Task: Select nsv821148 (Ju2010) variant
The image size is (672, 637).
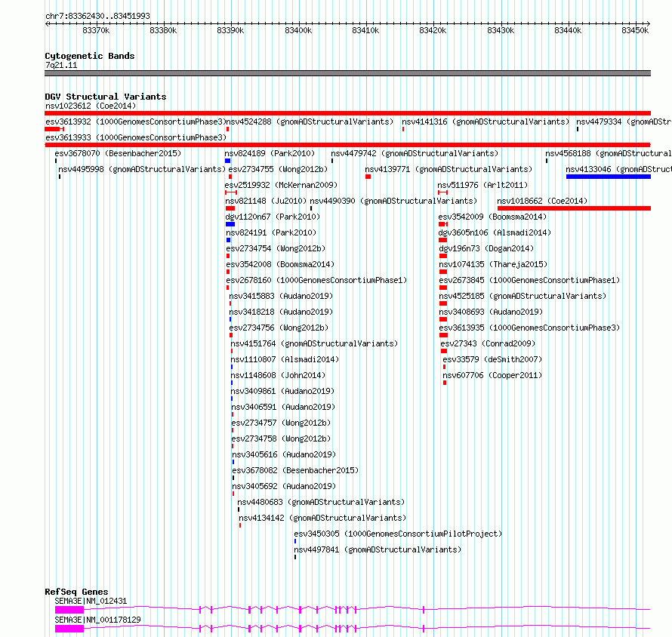Action: (x=266, y=201)
